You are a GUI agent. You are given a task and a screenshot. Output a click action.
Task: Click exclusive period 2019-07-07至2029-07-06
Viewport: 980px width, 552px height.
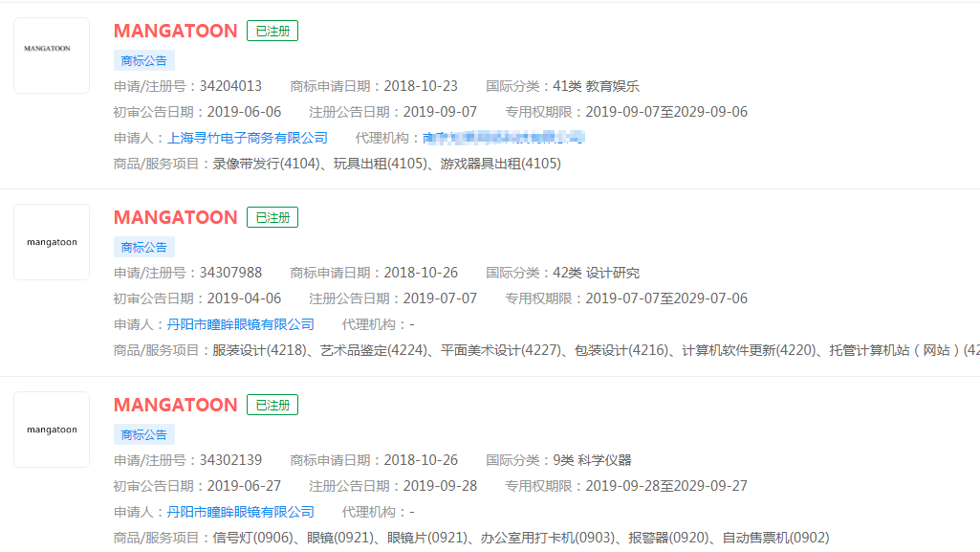666,298
